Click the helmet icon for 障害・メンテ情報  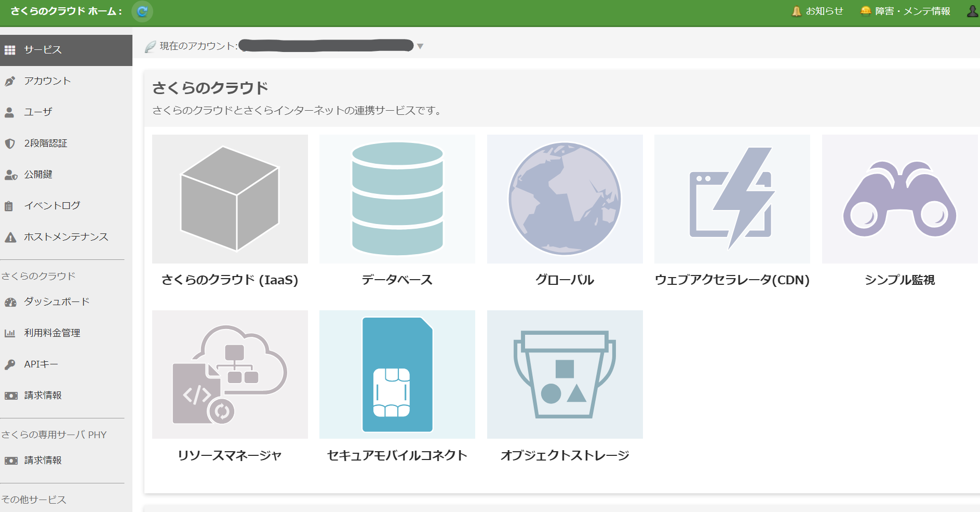pyautogui.click(x=865, y=11)
